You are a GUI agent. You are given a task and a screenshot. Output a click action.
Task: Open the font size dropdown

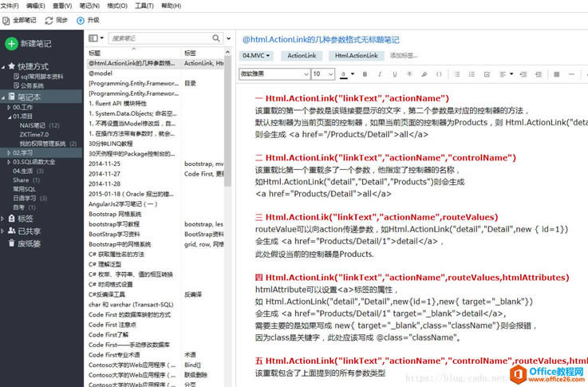coord(323,74)
